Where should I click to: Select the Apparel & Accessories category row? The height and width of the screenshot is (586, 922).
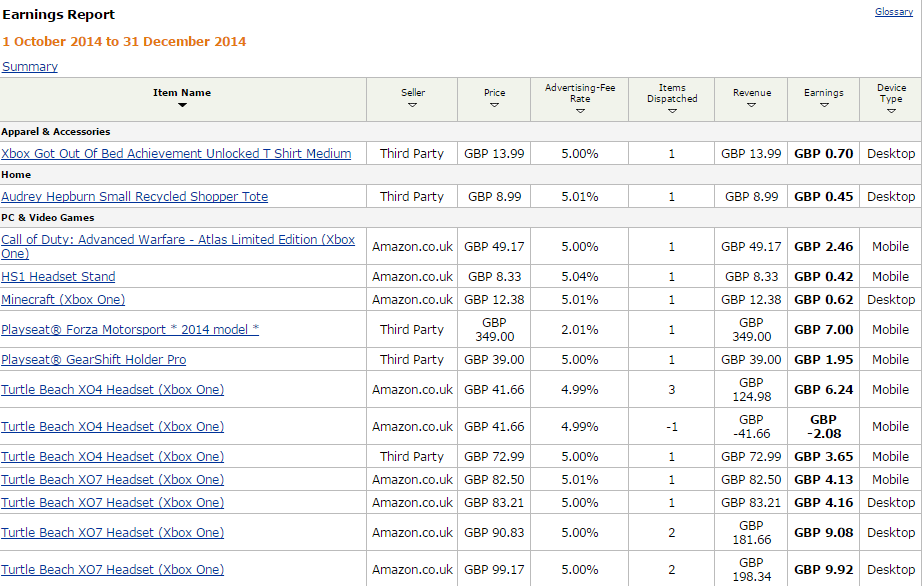(460, 132)
